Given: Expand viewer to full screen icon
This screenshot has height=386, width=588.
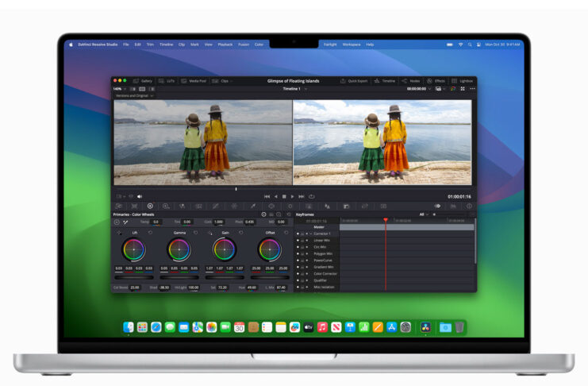Looking at the screenshot, I should [x=463, y=89].
